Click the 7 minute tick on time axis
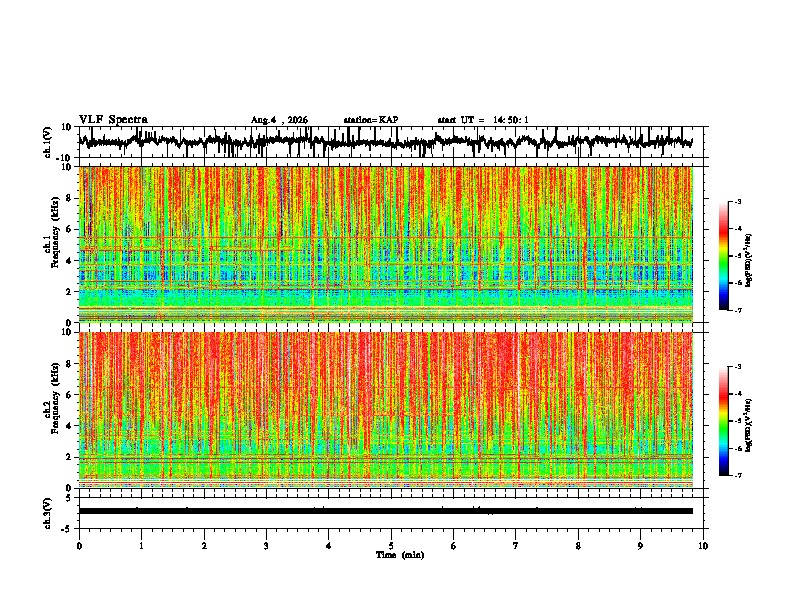The height and width of the screenshot is (612, 792). click(x=516, y=546)
